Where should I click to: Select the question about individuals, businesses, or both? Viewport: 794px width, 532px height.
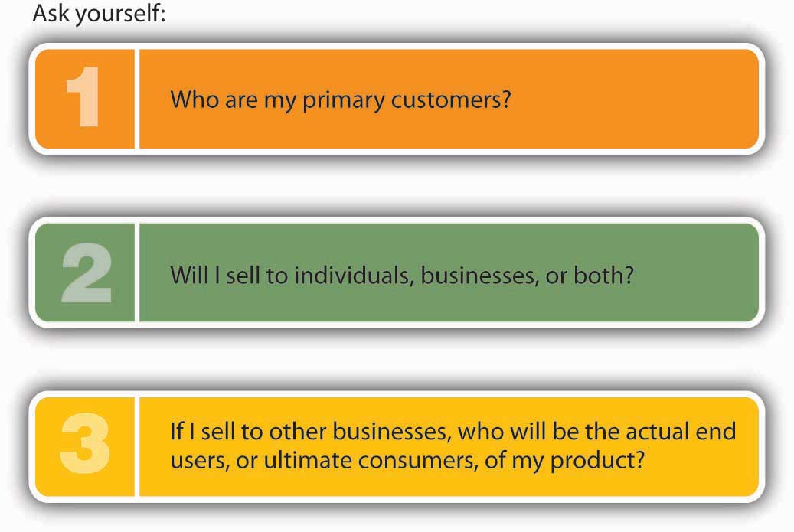[402, 276]
